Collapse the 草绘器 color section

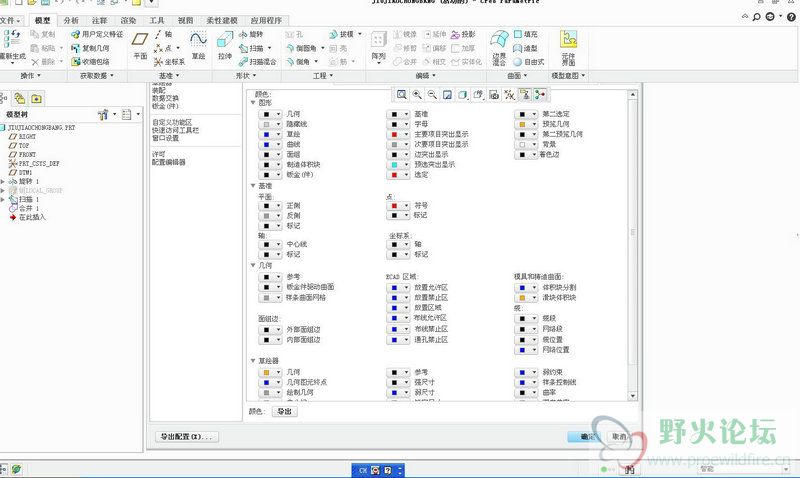tap(253, 361)
